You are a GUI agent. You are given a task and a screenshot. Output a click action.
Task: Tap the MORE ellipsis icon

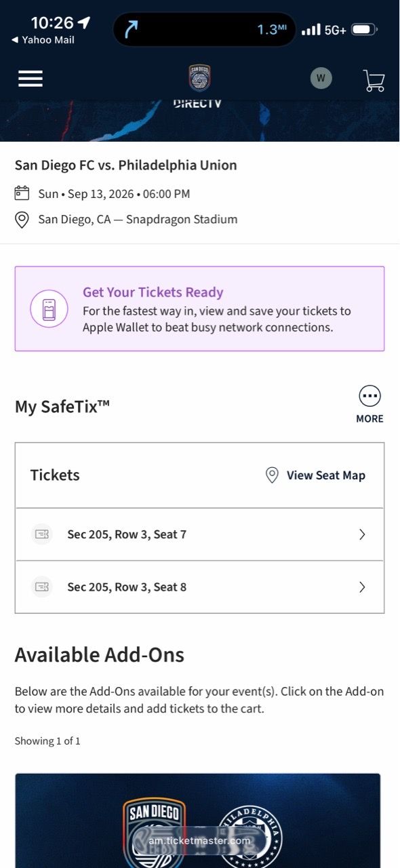coord(369,396)
